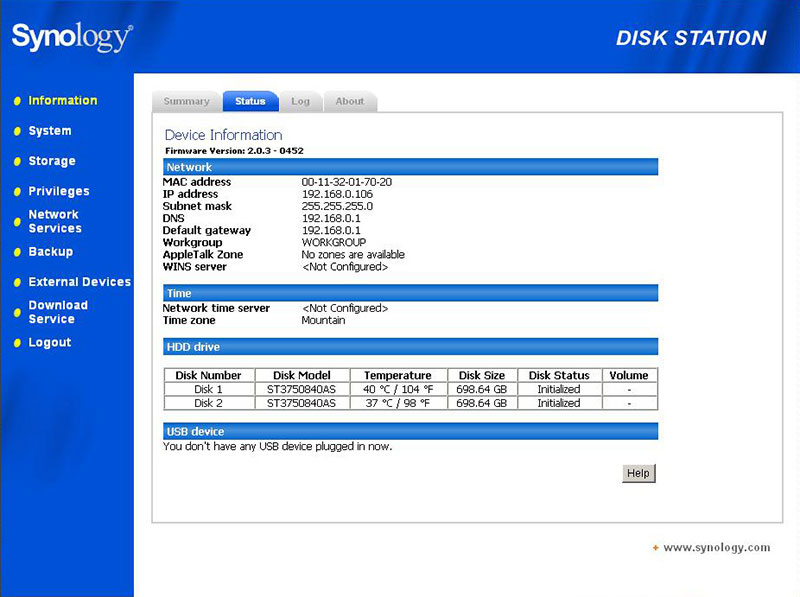The height and width of the screenshot is (597, 800).
Task: Click the WORKGROUP value
Action: tap(334, 242)
